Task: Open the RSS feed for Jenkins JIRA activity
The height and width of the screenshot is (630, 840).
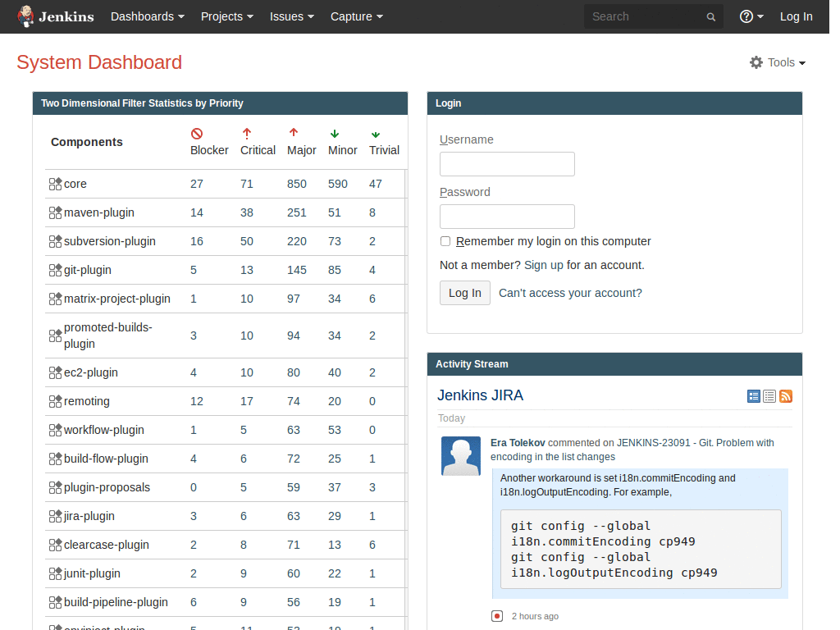Action: tap(785, 396)
